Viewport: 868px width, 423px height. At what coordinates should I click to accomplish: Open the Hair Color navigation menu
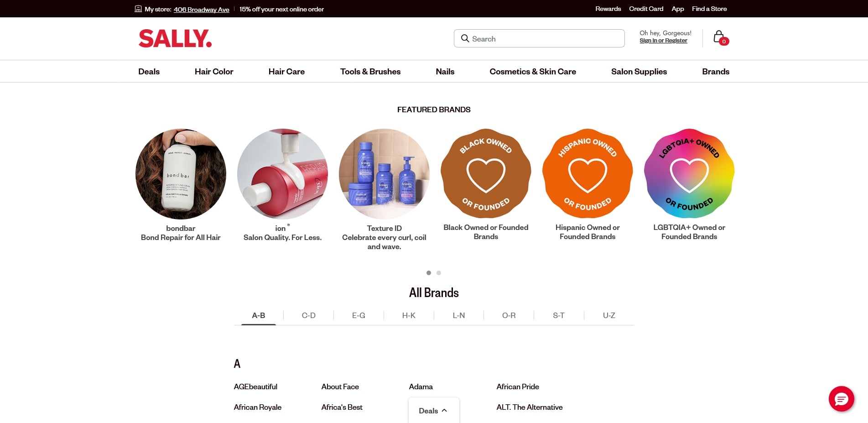[x=214, y=72]
